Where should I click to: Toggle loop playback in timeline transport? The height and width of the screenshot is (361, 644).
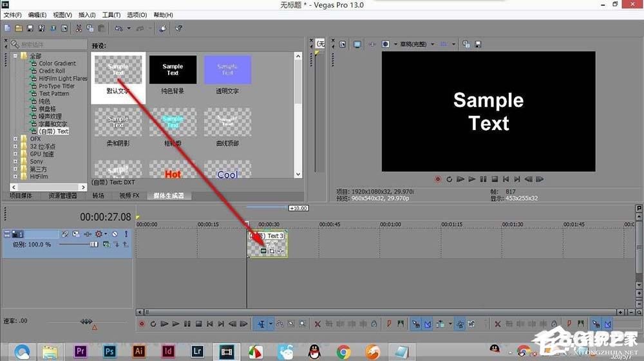pos(153,324)
